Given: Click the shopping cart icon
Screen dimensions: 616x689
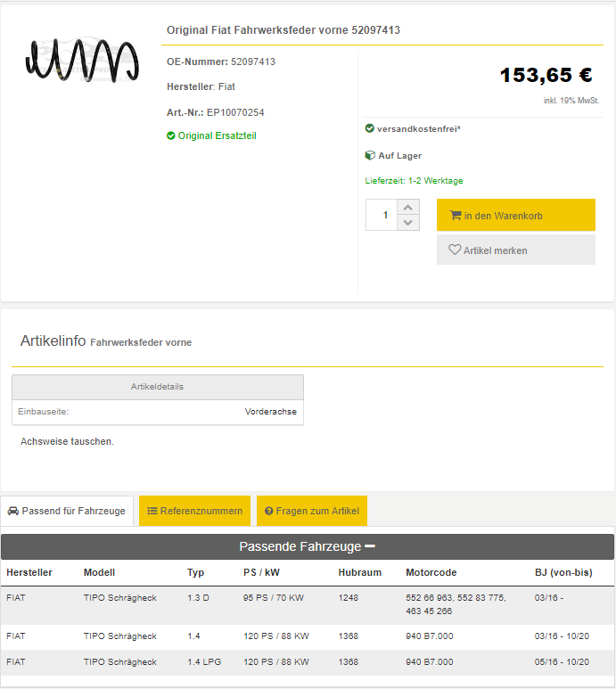Looking at the screenshot, I should click(455, 216).
